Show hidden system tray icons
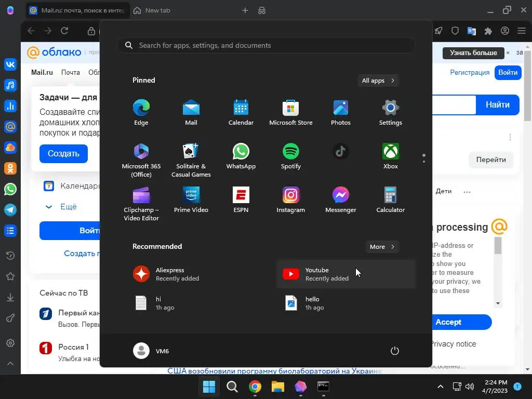Image resolution: width=532 pixels, height=399 pixels. coord(441,387)
